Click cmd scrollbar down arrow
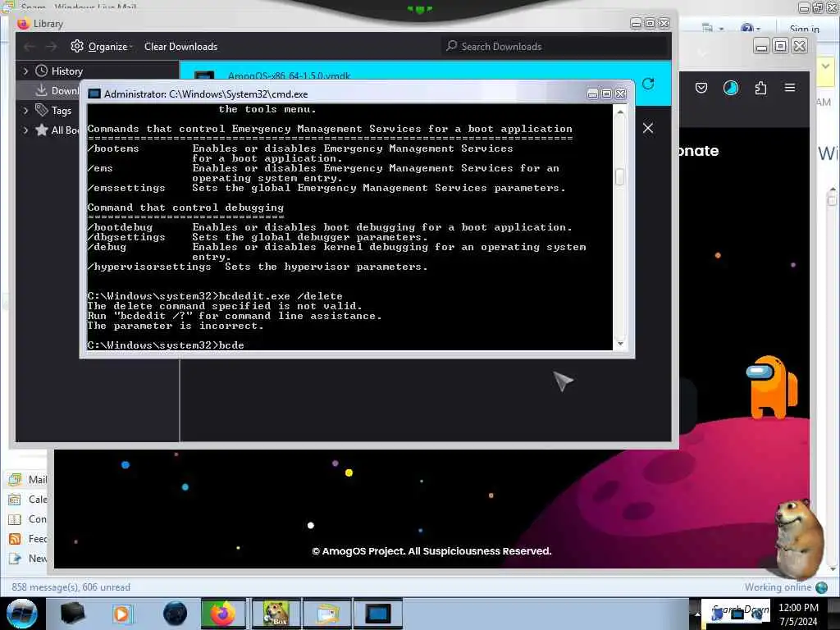The image size is (840, 630). [620, 344]
